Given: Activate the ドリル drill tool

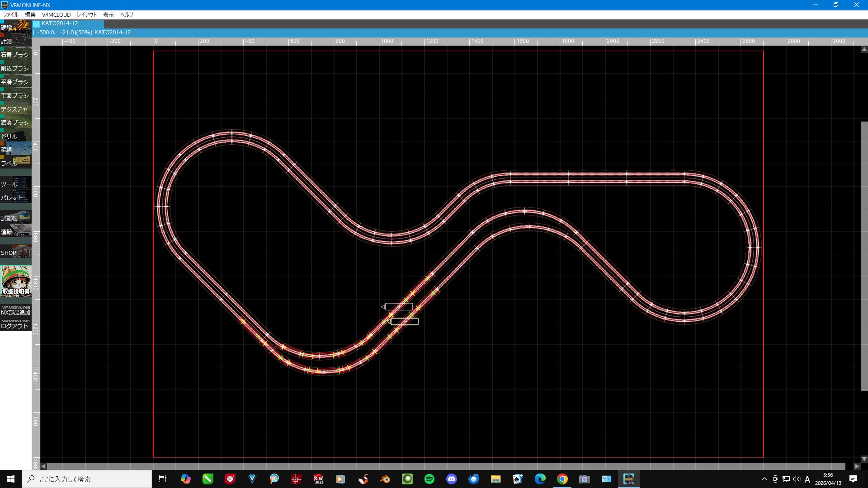Looking at the screenshot, I should [x=16, y=136].
